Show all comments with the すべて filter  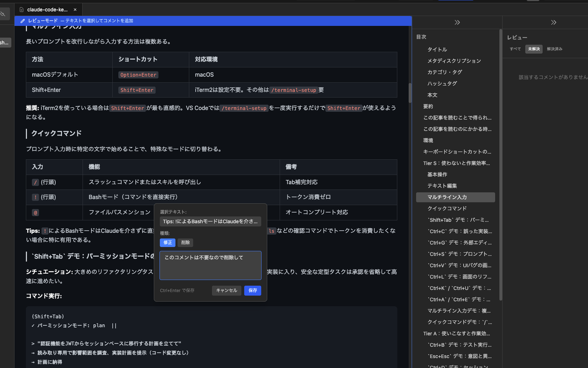[x=515, y=49]
